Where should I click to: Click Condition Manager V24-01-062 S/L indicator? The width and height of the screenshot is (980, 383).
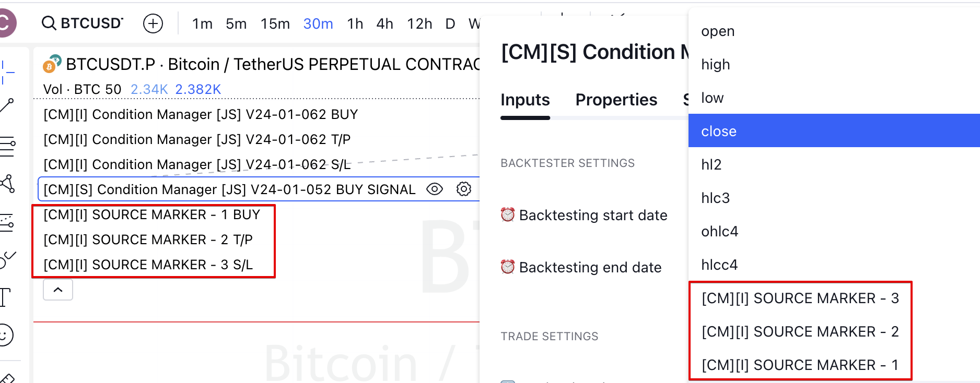[196, 164]
